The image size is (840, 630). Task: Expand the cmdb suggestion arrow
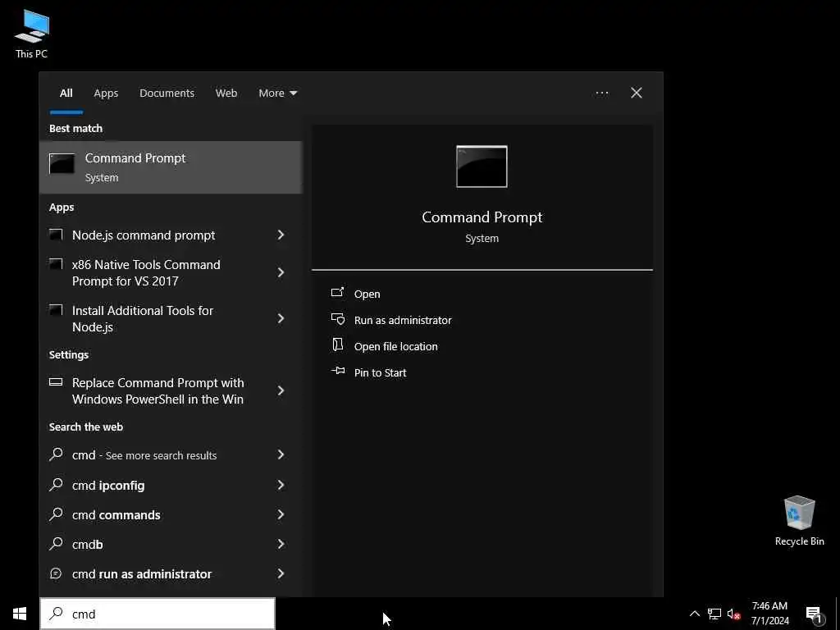pyautogui.click(x=281, y=545)
